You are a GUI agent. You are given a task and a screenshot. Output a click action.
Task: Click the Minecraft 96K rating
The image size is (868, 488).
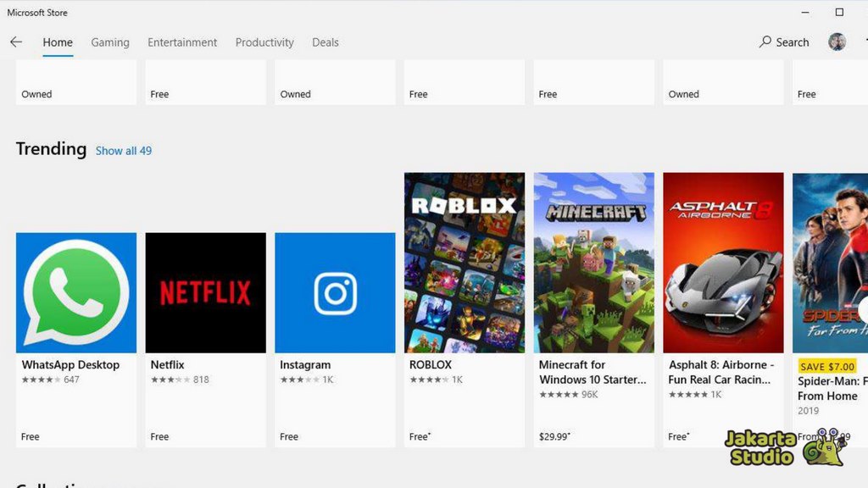(x=569, y=395)
